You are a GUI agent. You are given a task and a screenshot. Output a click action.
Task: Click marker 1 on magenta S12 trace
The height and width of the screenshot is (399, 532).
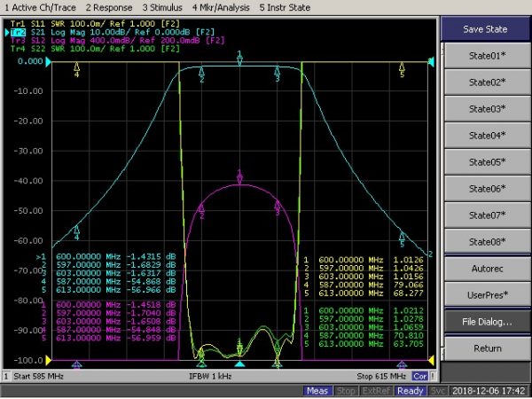coord(239,176)
